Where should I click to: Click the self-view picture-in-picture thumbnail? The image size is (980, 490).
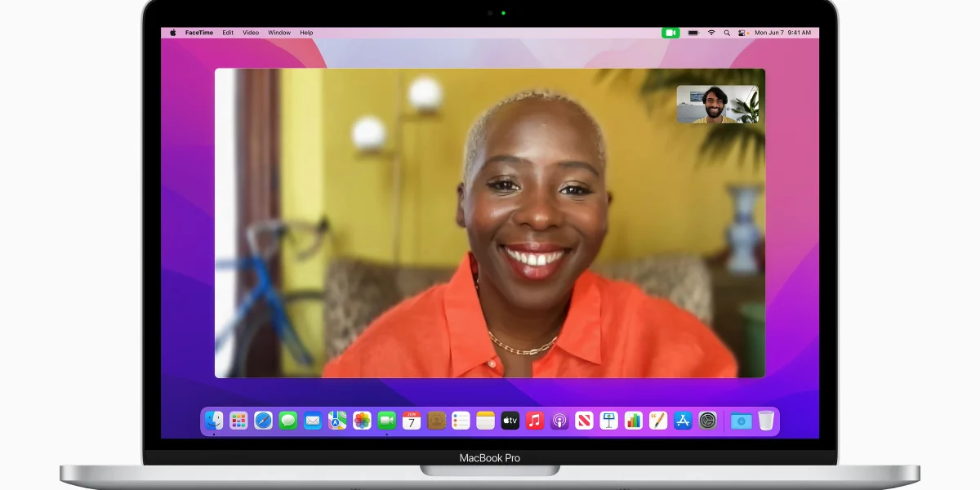point(718,105)
